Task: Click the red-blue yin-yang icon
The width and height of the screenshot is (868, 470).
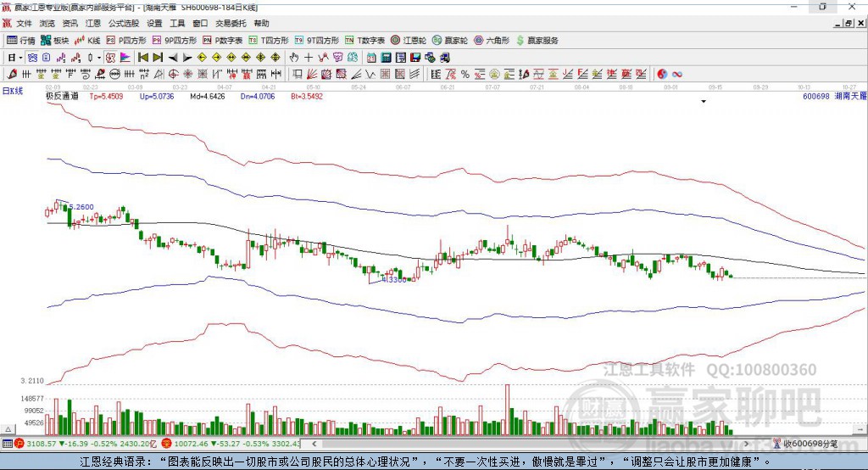Action: coord(662,74)
